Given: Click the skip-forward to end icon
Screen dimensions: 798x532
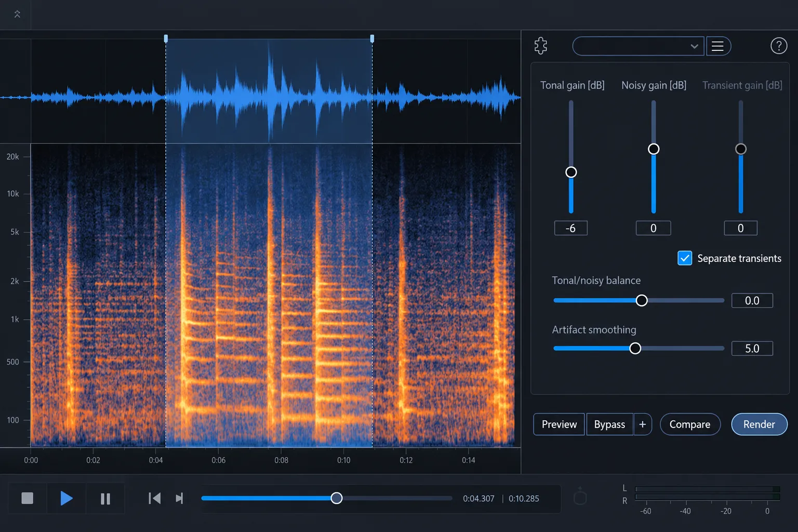Looking at the screenshot, I should (x=179, y=498).
